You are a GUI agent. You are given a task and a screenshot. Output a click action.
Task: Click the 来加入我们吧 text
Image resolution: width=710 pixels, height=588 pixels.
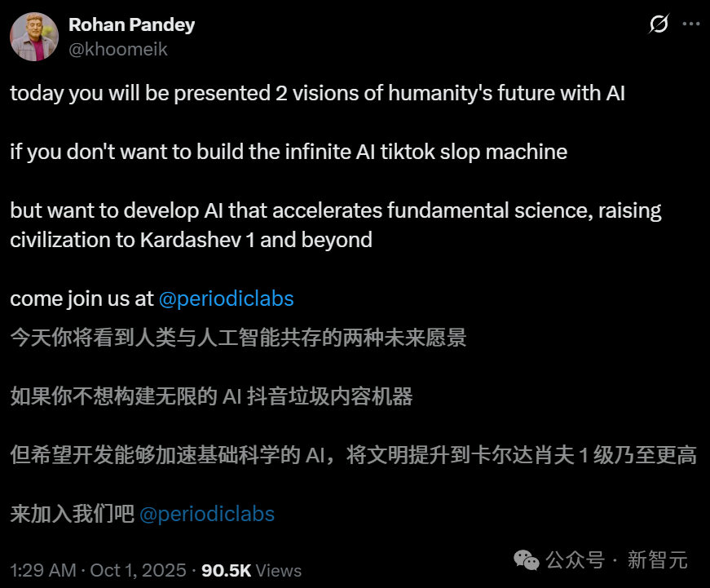[72, 514]
